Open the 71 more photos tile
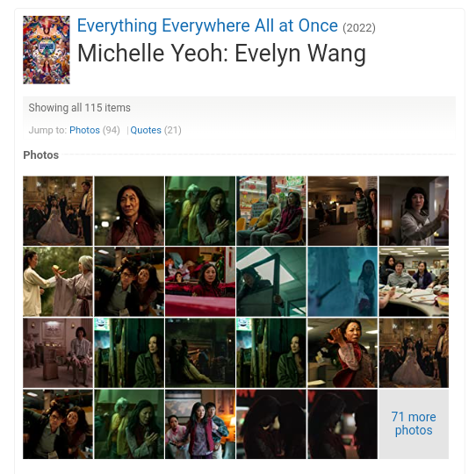Viewport: 476px width, 474px height. coord(414,424)
